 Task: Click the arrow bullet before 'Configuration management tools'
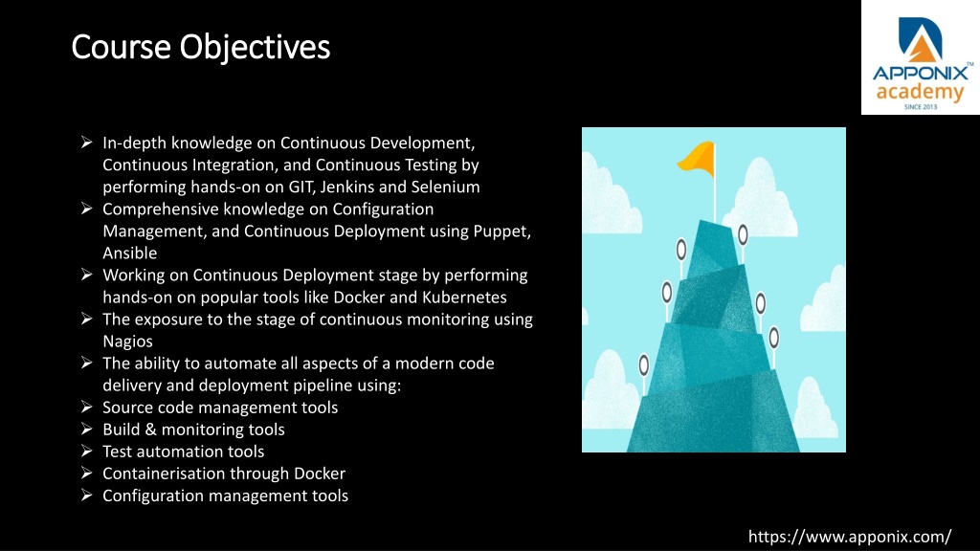[x=87, y=495]
